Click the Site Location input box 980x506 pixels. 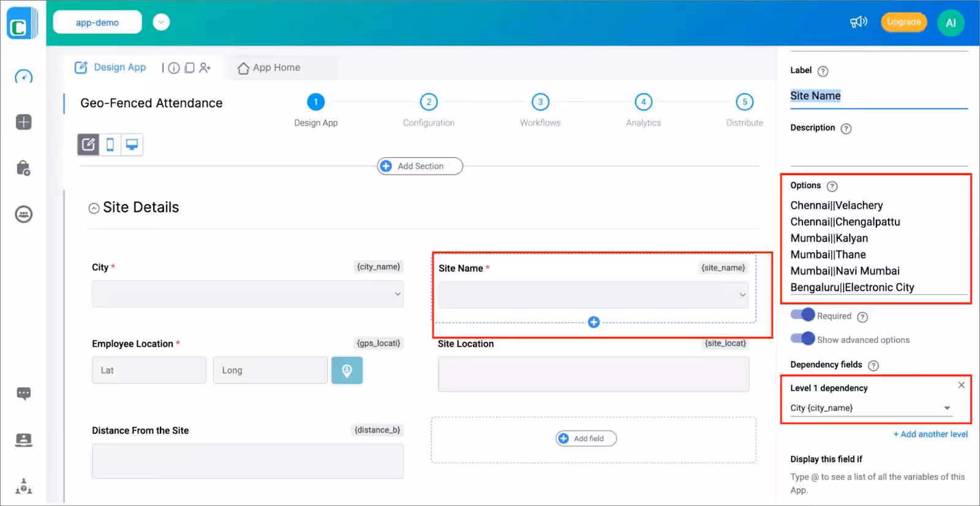[594, 374]
